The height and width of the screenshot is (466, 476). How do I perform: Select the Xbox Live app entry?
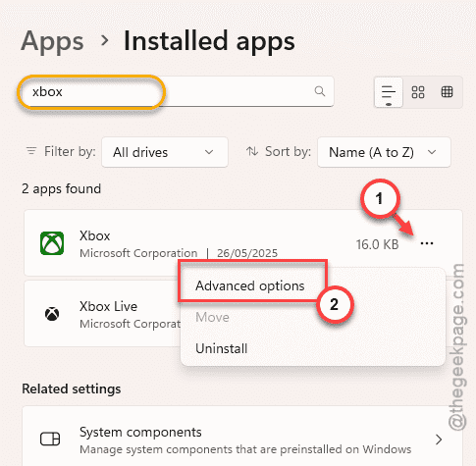pyautogui.click(x=102, y=314)
